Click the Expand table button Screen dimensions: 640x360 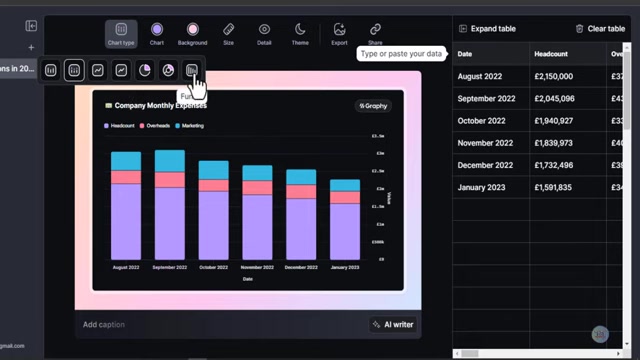point(487,29)
